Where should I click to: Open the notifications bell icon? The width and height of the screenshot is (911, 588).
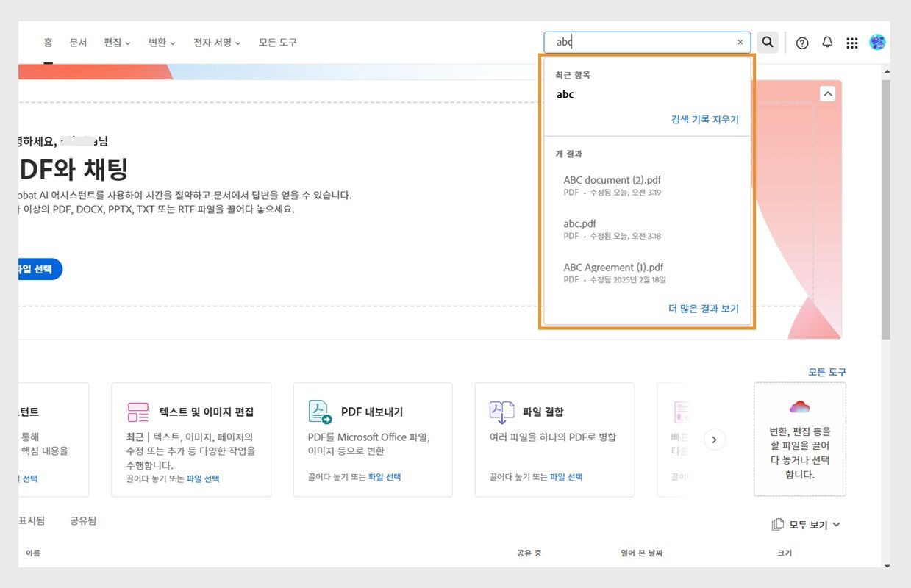pyautogui.click(x=826, y=42)
